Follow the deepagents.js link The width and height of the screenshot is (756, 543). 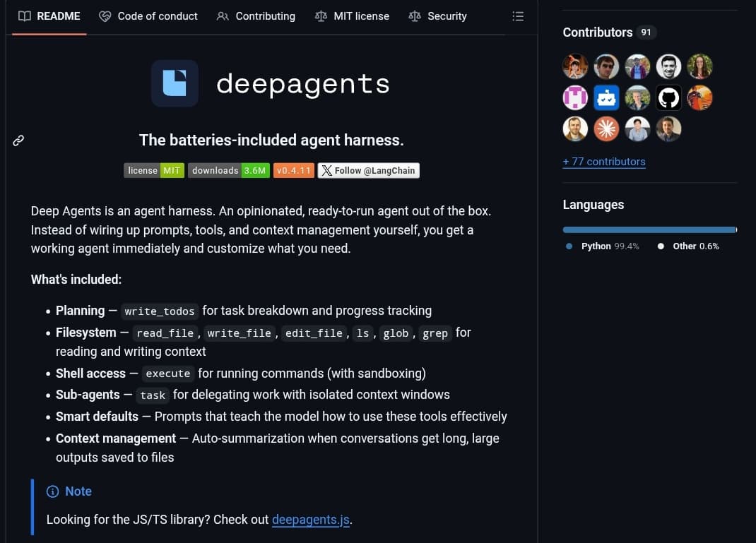pyautogui.click(x=310, y=519)
